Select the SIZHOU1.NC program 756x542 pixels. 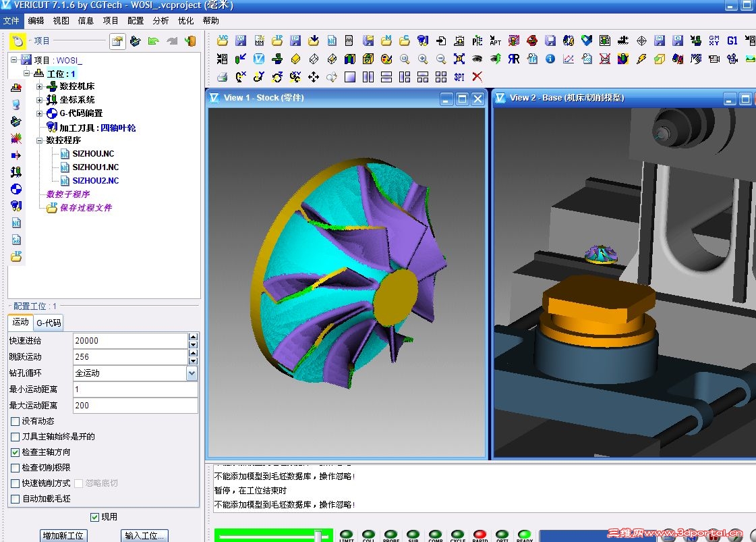tap(96, 167)
